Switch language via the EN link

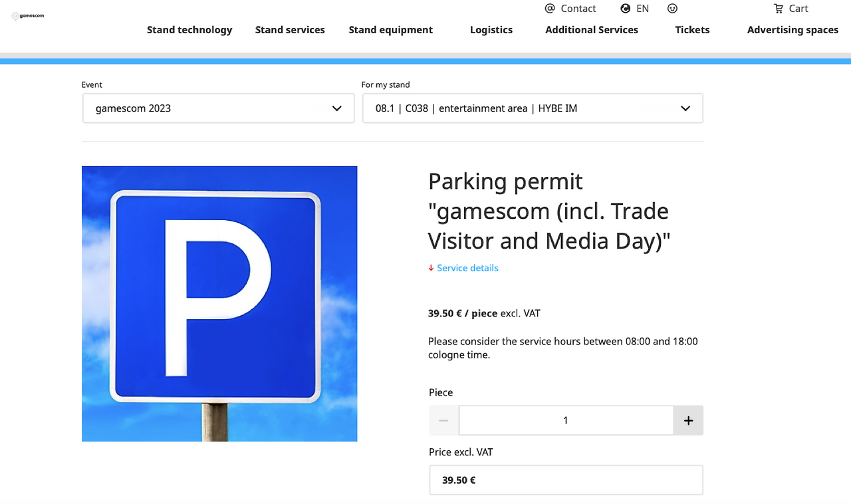pyautogui.click(x=642, y=9)
